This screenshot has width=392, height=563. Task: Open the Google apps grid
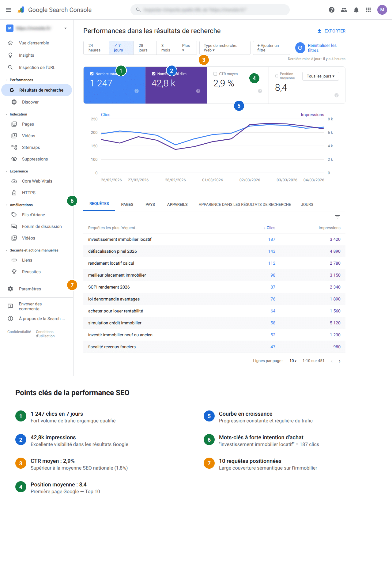(x=368, y=10)
